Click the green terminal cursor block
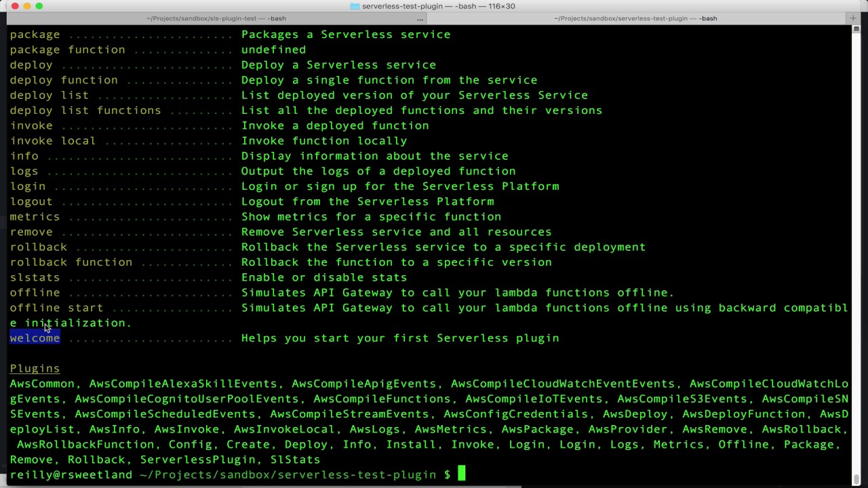The height and width of the screenshot is (488, 868). coord(462,474)
